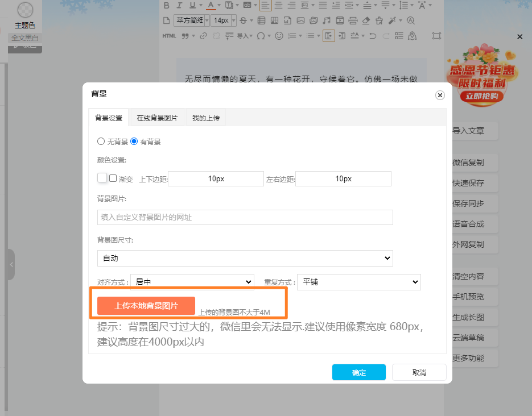This screenshot has height=416, width=532.
Task: Expand the line spacing dropdown arrow
Action: click(412, 6)
